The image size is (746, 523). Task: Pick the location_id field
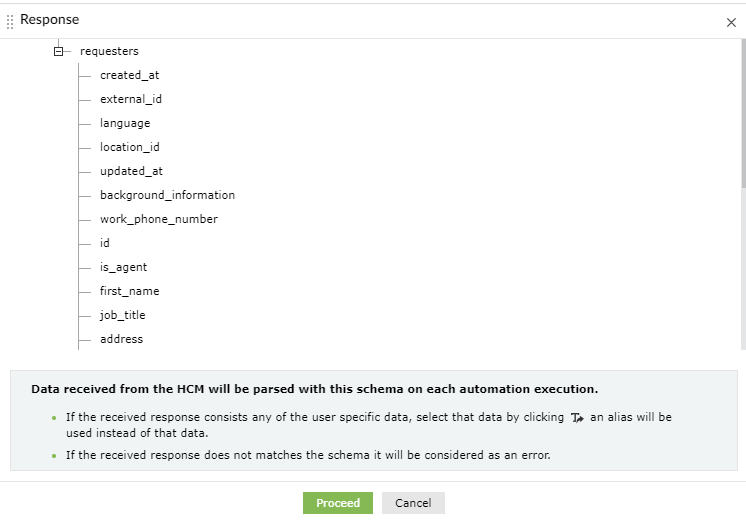coord(129,147)
